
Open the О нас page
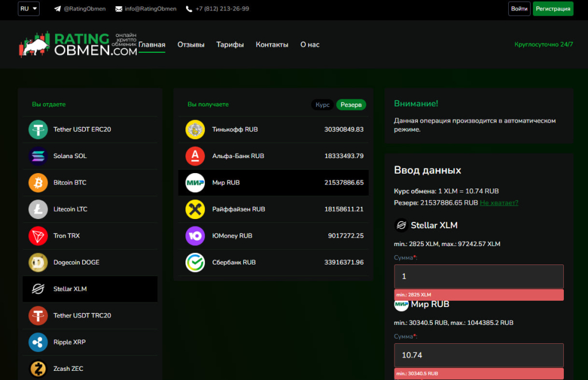pos(310,45)
